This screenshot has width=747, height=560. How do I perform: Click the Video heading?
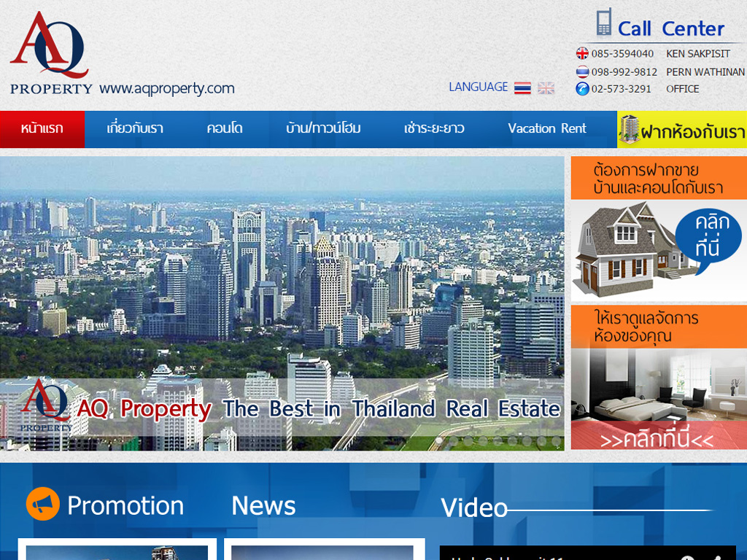click(x=474, y=507)
